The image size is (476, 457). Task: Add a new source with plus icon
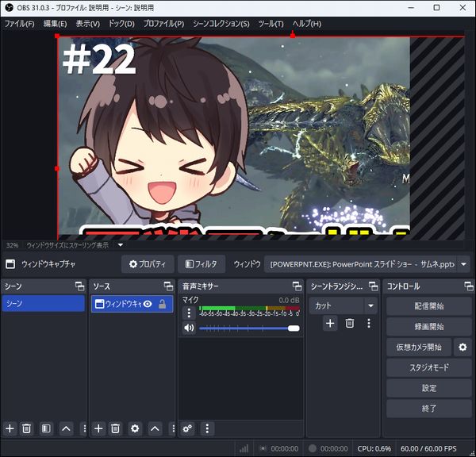[x=98, y=428]
